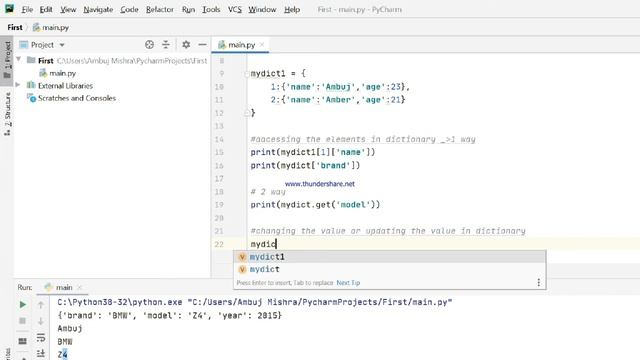Expand External Libraries node
Image resolution: width=640 pixels, height=360 pixels.
pos(18,85)
